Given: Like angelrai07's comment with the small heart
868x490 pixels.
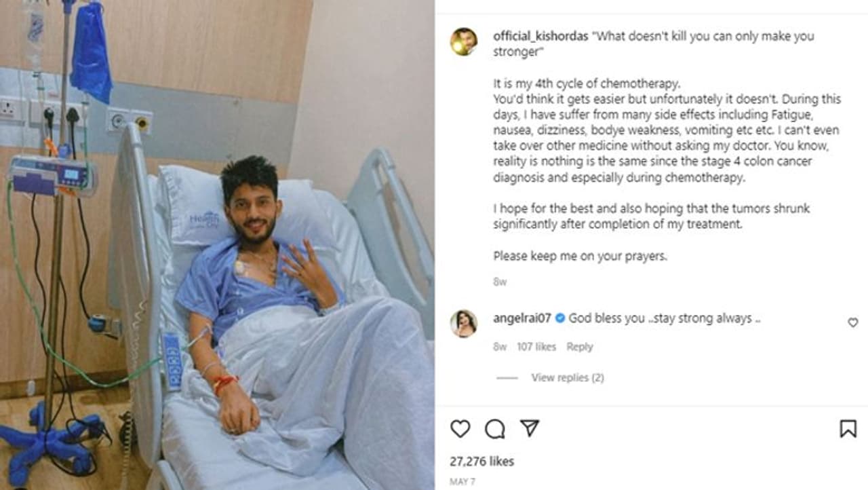Looking at the screenshot, I should 853,323.
